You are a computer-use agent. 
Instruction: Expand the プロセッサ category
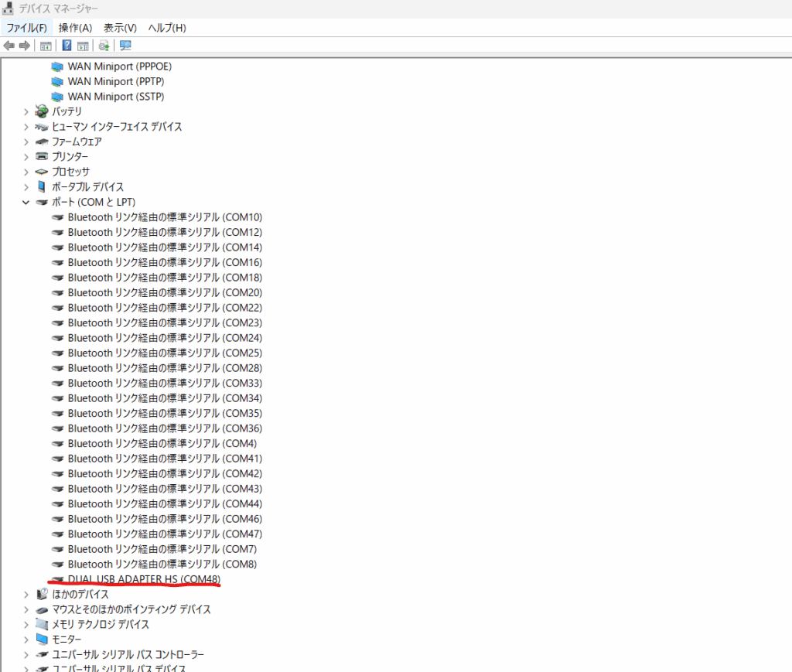point(26,172)
